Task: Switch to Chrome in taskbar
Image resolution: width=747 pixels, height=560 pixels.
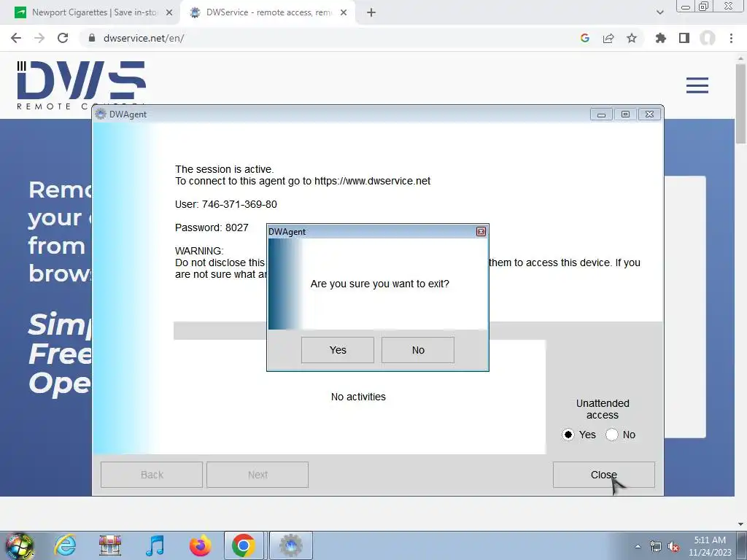Action: pyautogui.click(x=244, y=545)
